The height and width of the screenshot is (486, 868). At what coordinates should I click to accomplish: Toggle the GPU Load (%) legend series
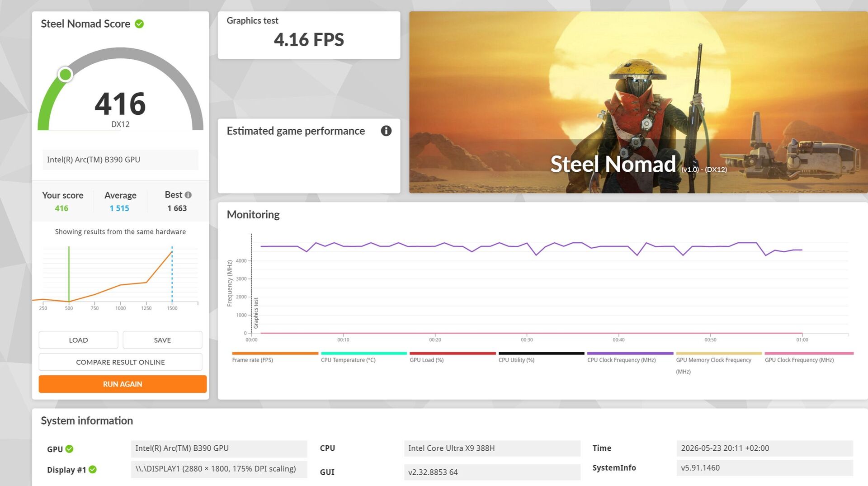[453, 357]
